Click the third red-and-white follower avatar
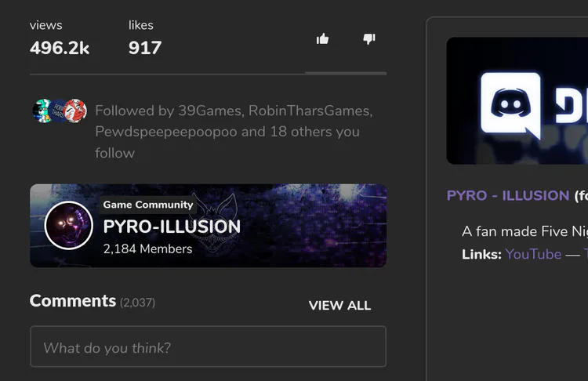The image size is (588, 381). click(x=75, y=111)
